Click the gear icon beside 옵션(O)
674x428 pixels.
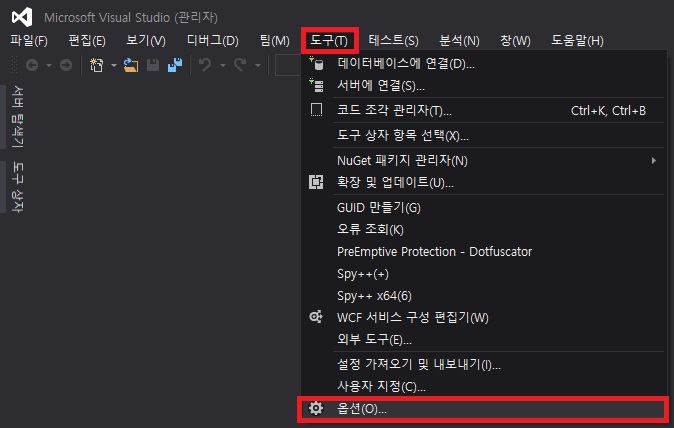[x=316, y=408]
